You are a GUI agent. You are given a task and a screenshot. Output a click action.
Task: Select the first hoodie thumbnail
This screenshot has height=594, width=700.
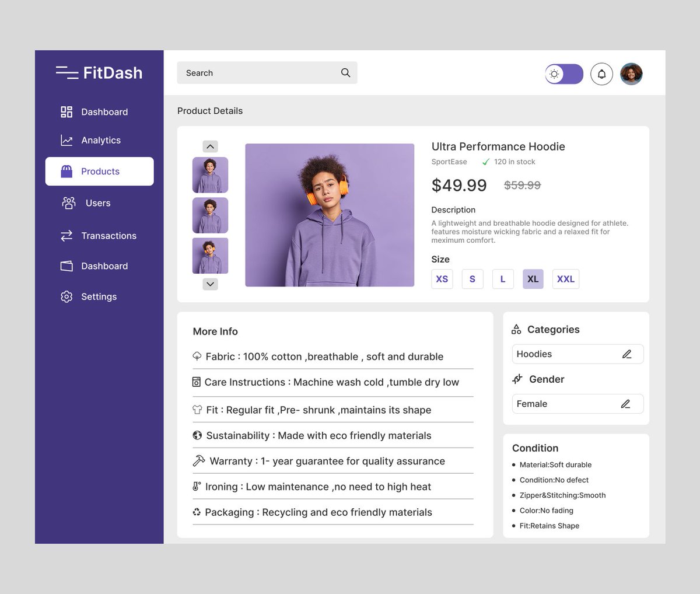[x=210, y=174]
